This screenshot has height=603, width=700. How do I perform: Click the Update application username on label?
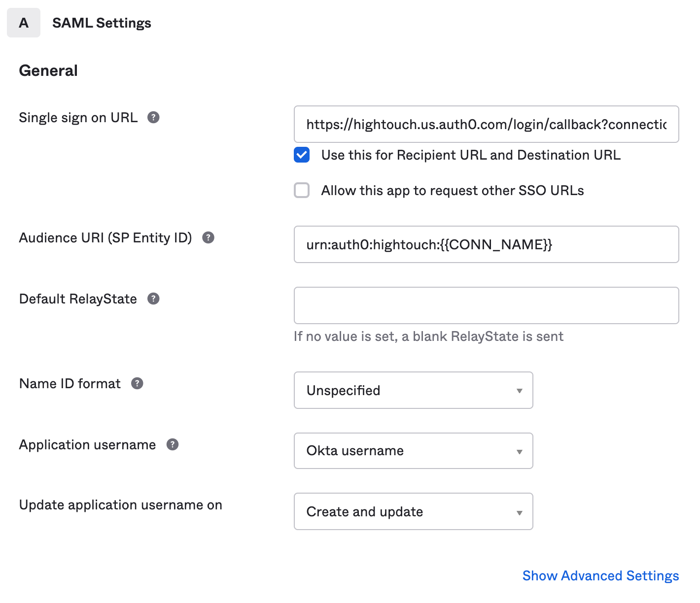pyautogui.click(x=121, y=505)
